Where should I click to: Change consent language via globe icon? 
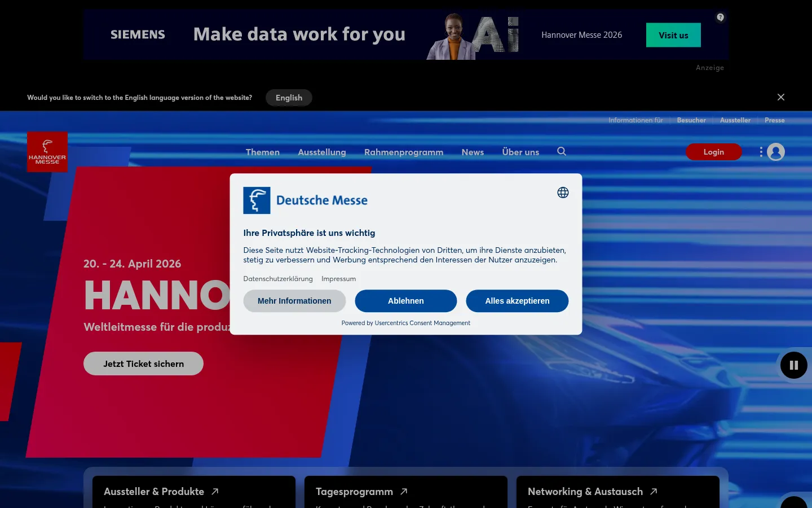pos(563,192)
